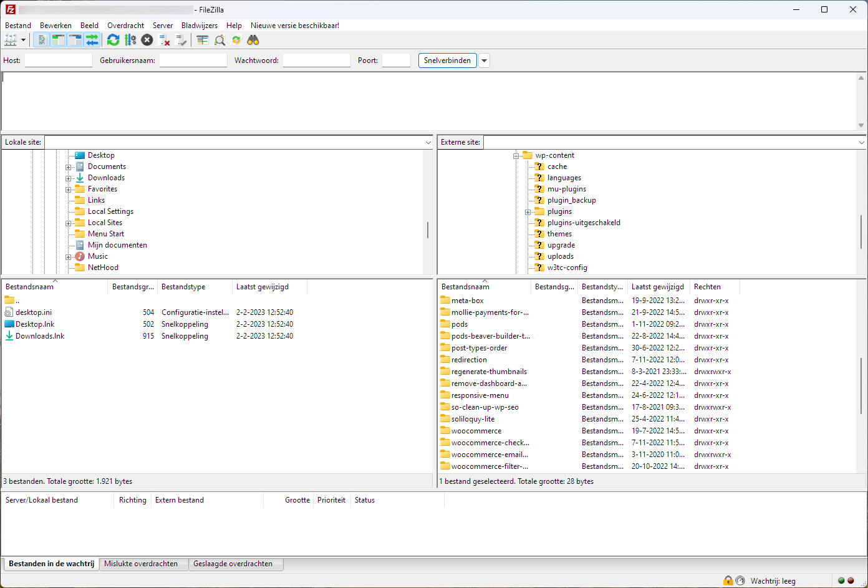
Task: Disconnect from the current server
Action: point(164,40)
